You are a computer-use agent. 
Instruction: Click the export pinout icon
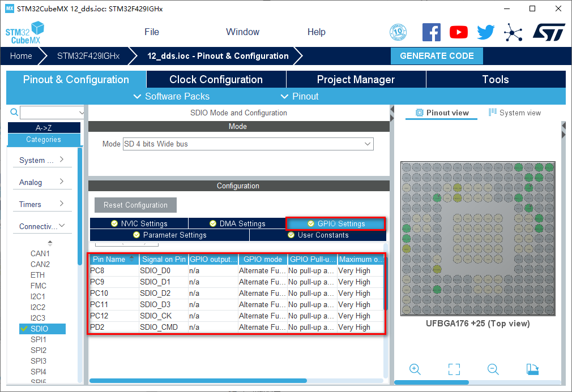coord(532,369)
